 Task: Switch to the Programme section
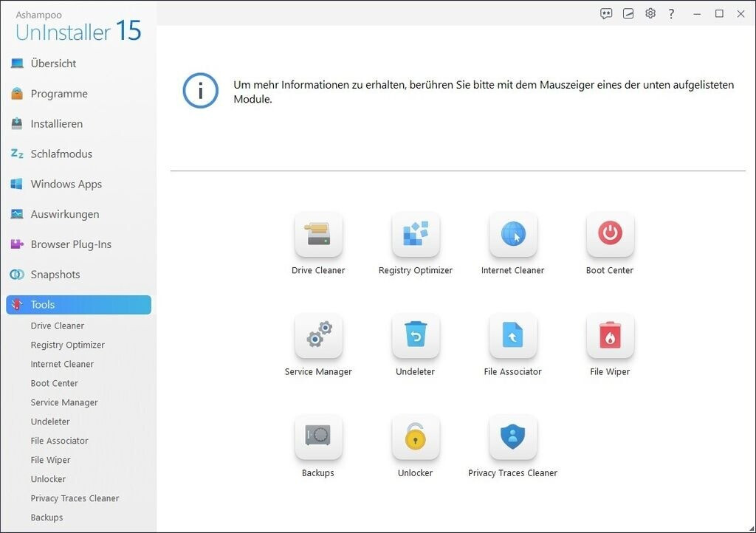pyautogui.click(x=59, y=94)
